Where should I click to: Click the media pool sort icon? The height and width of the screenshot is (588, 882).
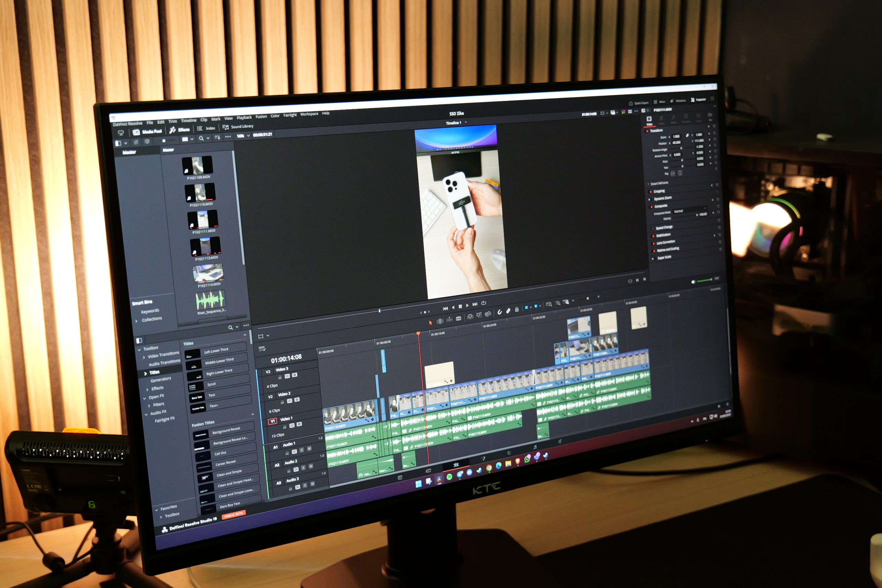(217, 138)
